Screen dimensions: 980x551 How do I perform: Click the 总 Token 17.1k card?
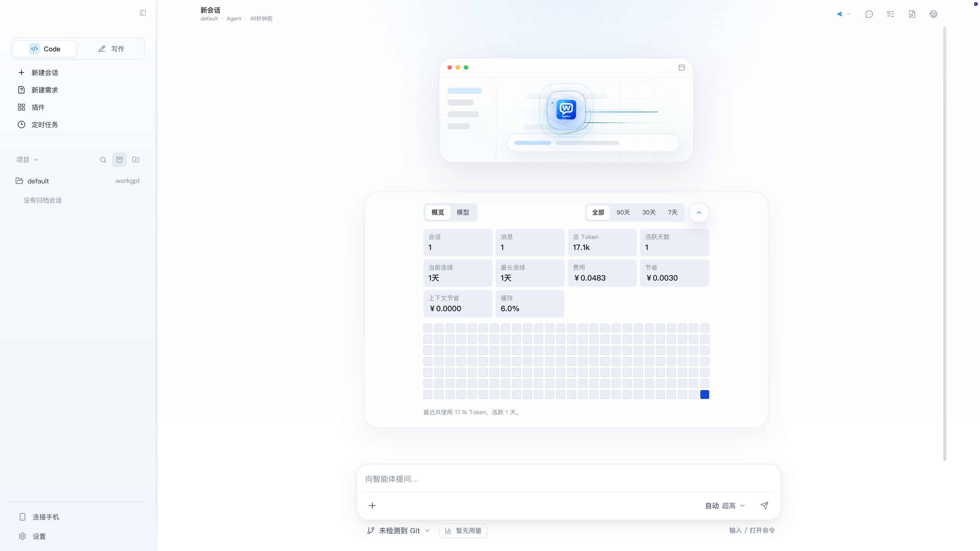pos(602,243)
